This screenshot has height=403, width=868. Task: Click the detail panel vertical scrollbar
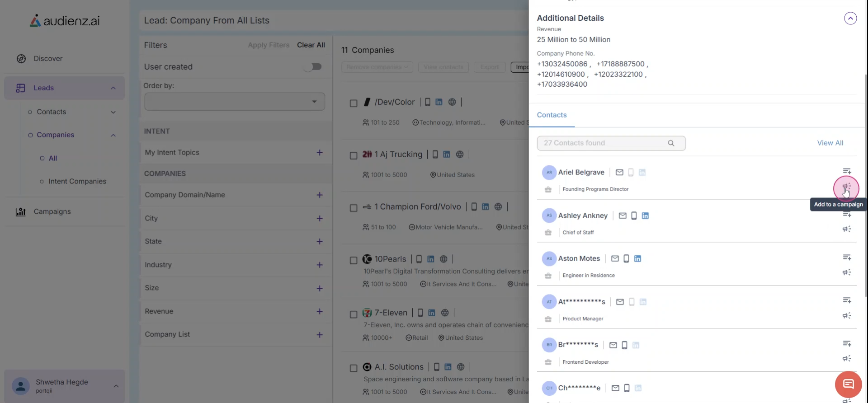[x=866, y=185]
